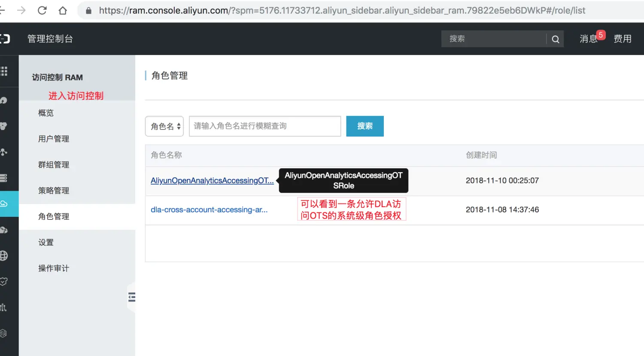644x356 pixels.
Task: Click the hexagon cluster icon in the left rail
Action: pos(3,126)
